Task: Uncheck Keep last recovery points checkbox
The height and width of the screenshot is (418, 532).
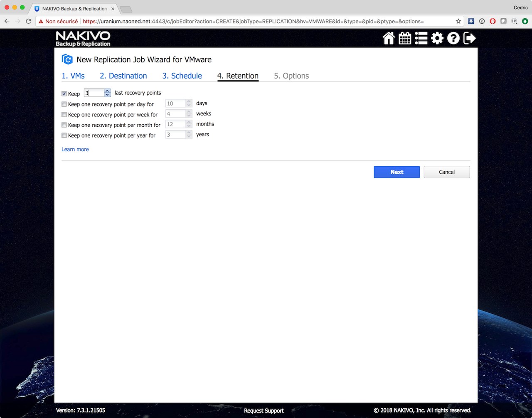Action: point(64,94)
